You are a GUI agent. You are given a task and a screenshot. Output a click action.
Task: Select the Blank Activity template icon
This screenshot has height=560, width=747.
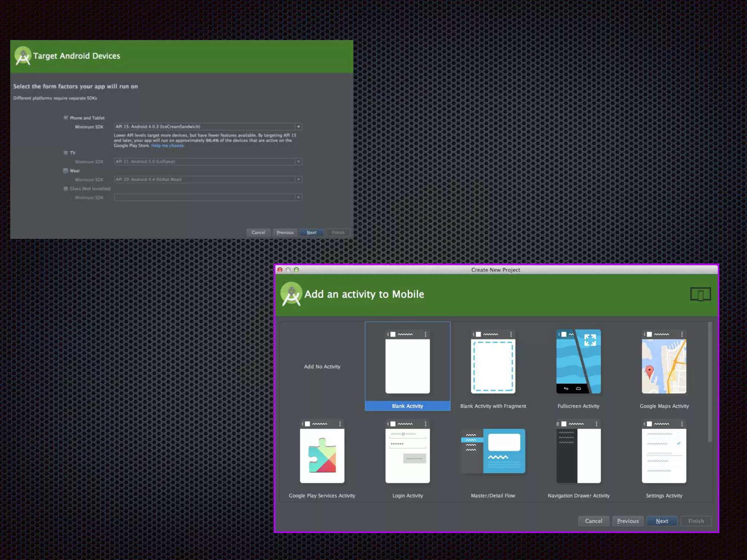(x=407, y=362)
